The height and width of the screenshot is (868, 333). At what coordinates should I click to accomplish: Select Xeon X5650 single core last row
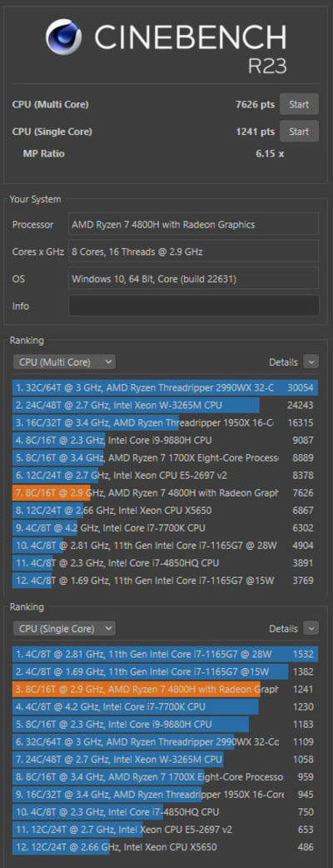pyautogui.click(x=166, y=847)
